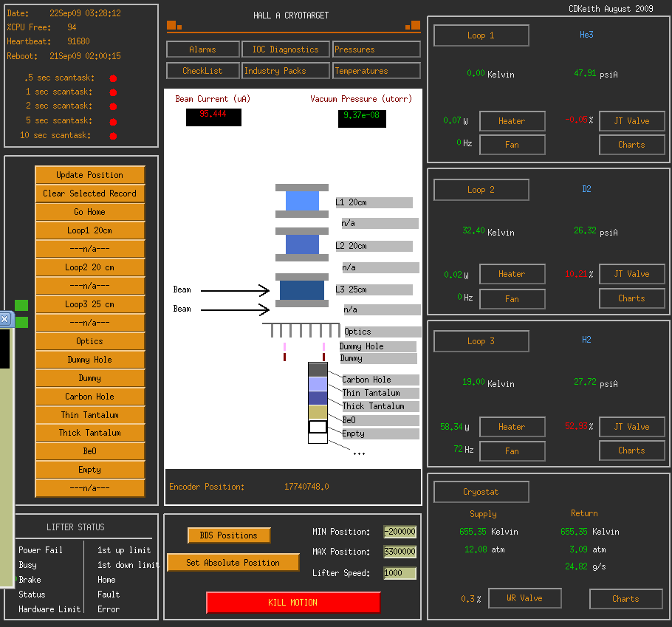Select BeO target button
This screenshot has height=627, width=672.
click(90, 450)
